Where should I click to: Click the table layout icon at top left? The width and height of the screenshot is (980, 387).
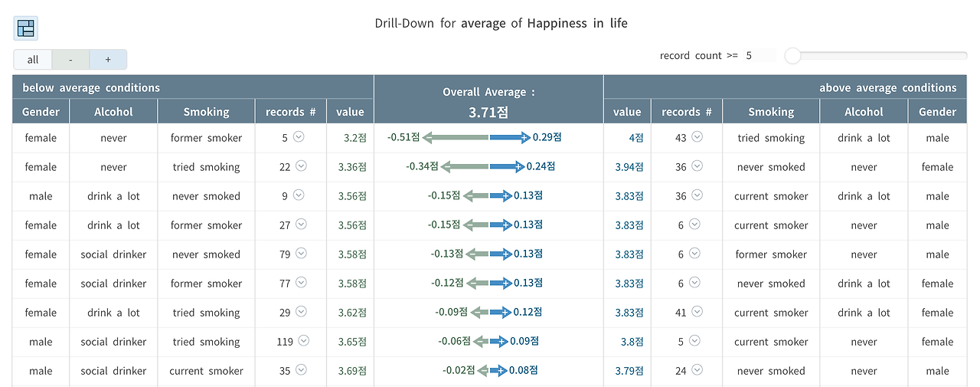[26, 28]
